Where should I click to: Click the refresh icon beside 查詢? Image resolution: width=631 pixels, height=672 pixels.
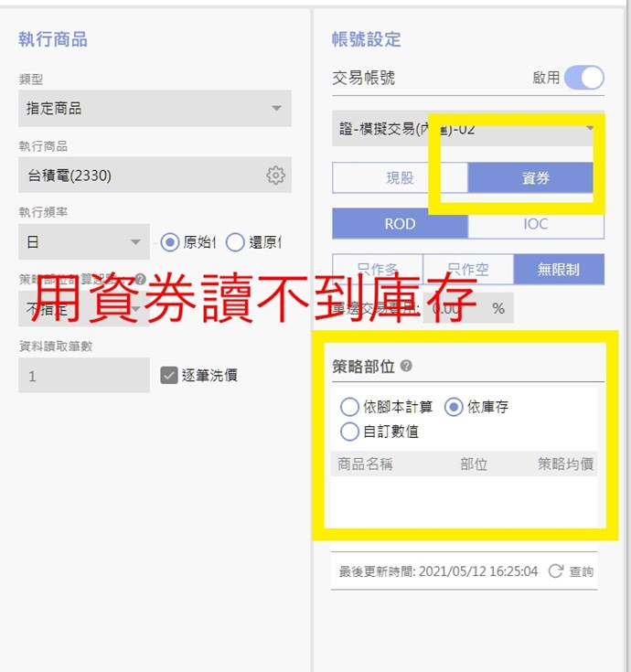pyautogui.click(x=556, y=571)
